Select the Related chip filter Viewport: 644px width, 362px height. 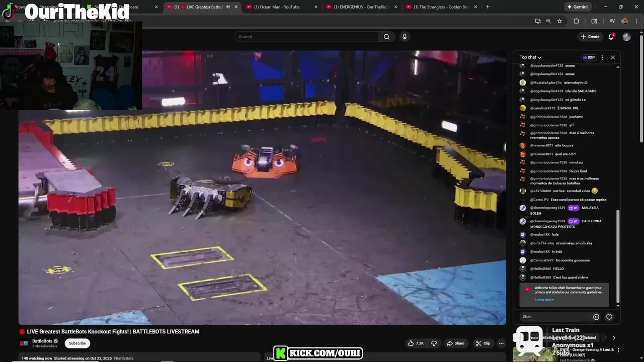click(x=590, y=338)
